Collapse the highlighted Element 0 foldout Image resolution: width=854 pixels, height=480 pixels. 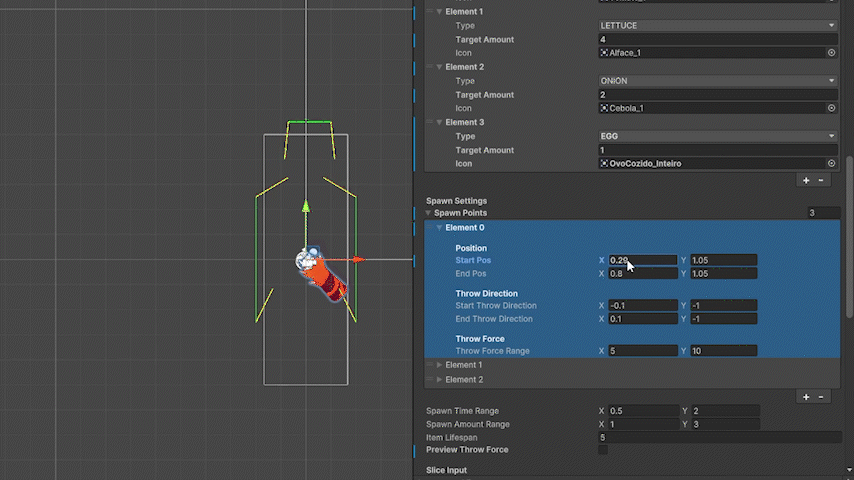(x=439, y=228)
